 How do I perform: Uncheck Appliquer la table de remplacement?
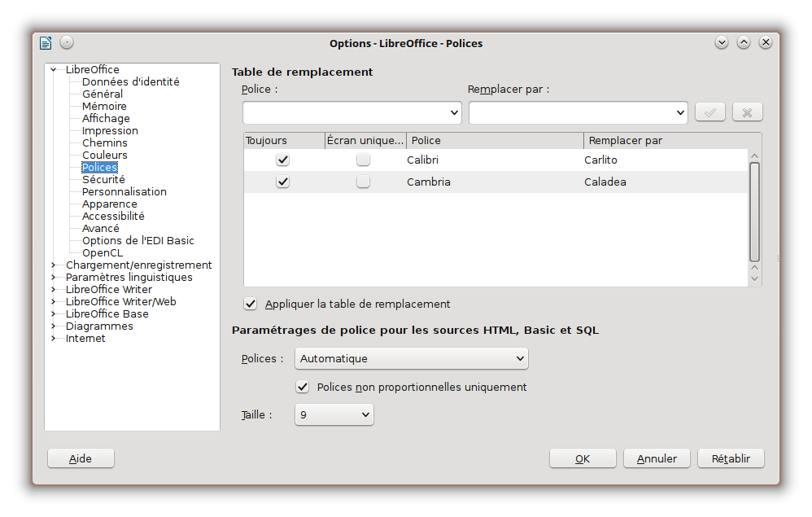[x=251, y=304]
